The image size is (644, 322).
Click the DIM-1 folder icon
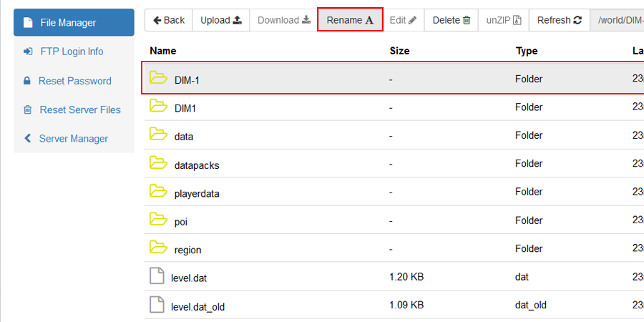(158, 77)
